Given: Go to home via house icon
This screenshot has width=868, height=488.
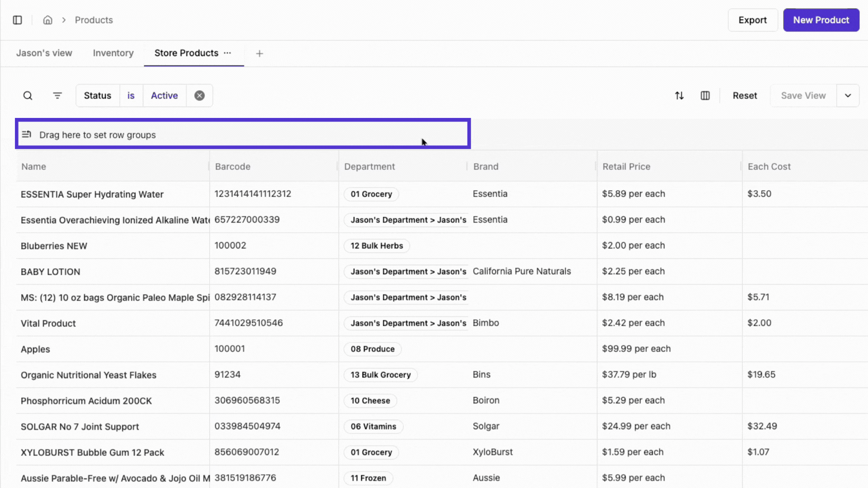Looking at the screenshot, I should pyautogui.click(x=47, y=20).
